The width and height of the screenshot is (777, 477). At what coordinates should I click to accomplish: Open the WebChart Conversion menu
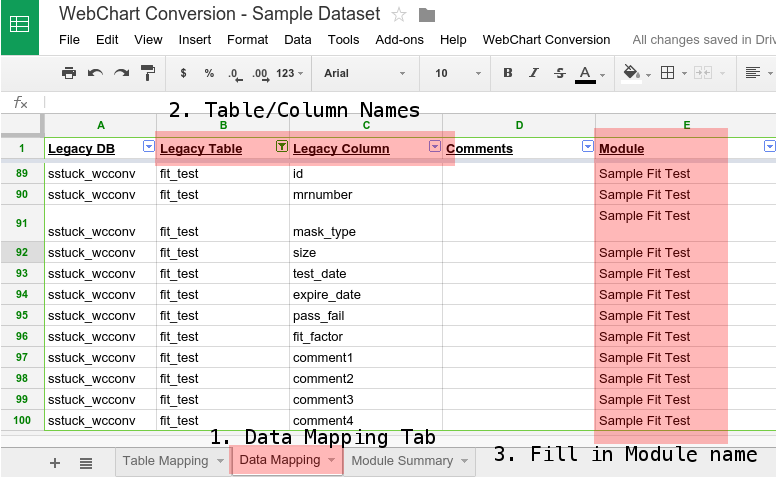(x=546, y=40)
